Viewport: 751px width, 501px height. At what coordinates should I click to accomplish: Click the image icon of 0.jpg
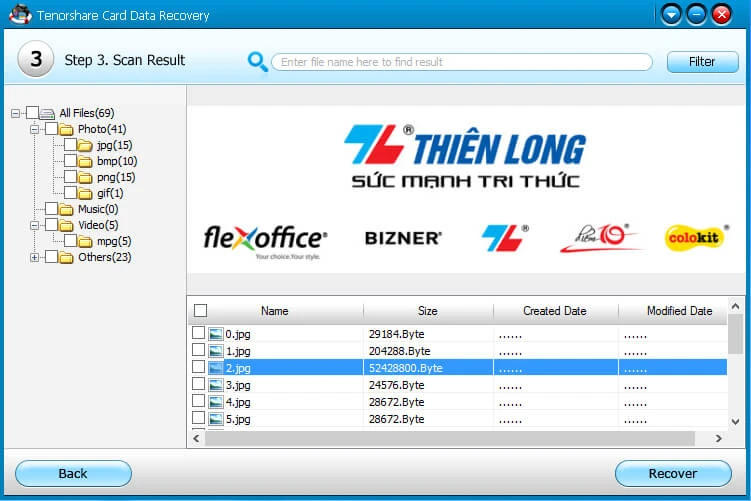216,334
